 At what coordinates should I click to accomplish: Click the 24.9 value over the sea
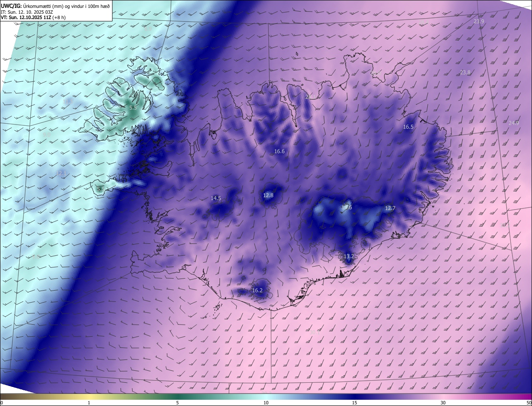click(x=514, y=123)
